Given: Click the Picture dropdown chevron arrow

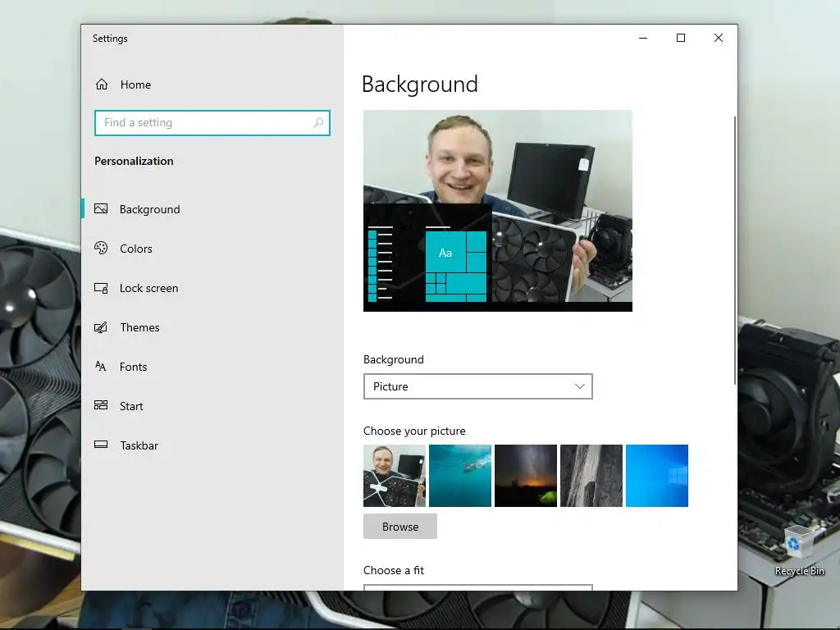Looking at the screenshot, I should (579, 386).
